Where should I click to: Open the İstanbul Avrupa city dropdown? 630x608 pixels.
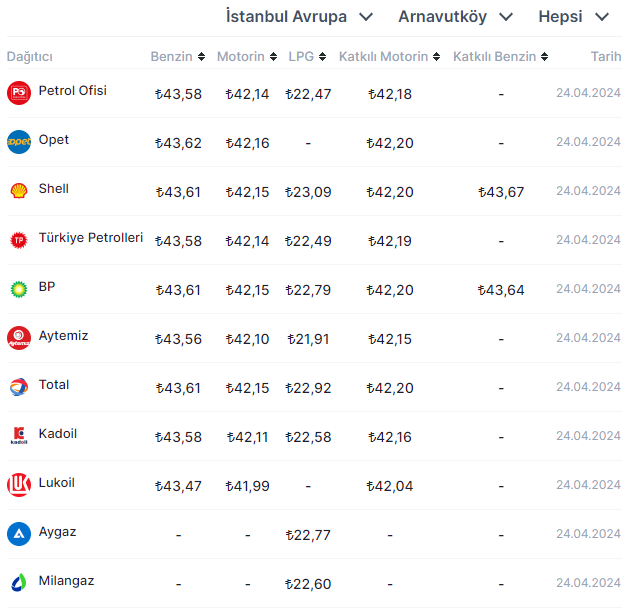299,17
